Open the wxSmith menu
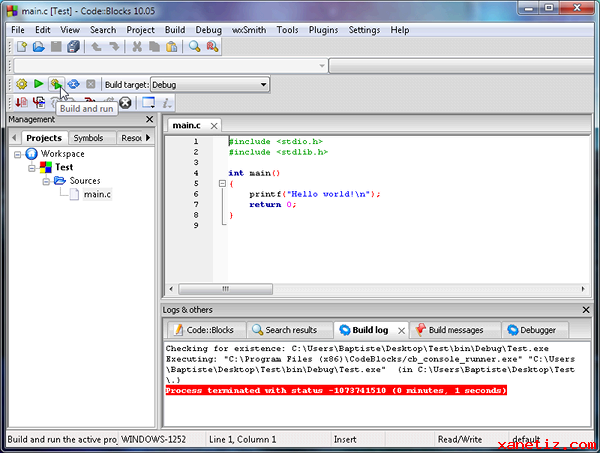The image size is (600, 453). click(249, 30)
